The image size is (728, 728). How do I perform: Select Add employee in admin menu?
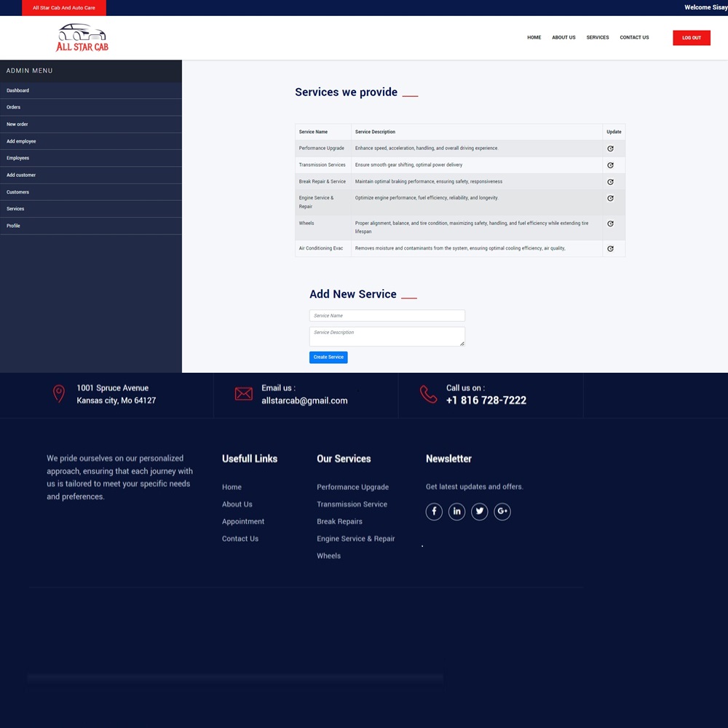(x=21, y=141)
